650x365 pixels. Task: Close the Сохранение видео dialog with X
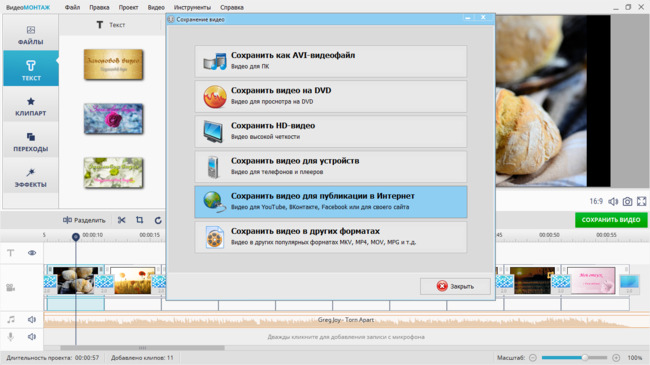(x=483, y=17)
